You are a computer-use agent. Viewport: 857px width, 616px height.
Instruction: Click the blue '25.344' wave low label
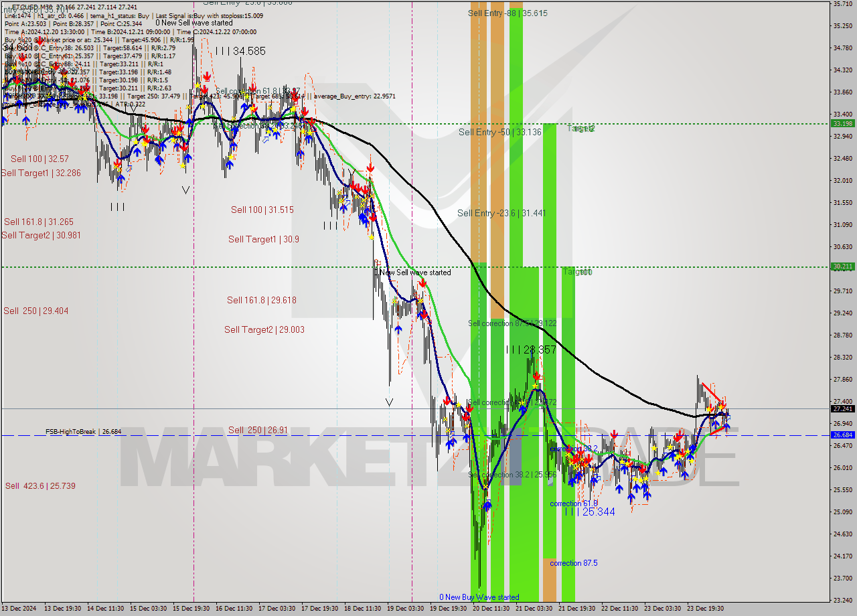598,512
